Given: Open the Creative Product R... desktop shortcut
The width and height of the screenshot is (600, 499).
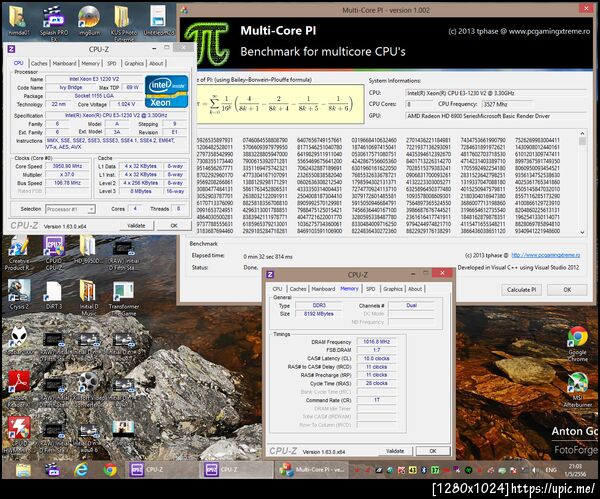Looking at the screenshot, I should (x=19, y=253).
